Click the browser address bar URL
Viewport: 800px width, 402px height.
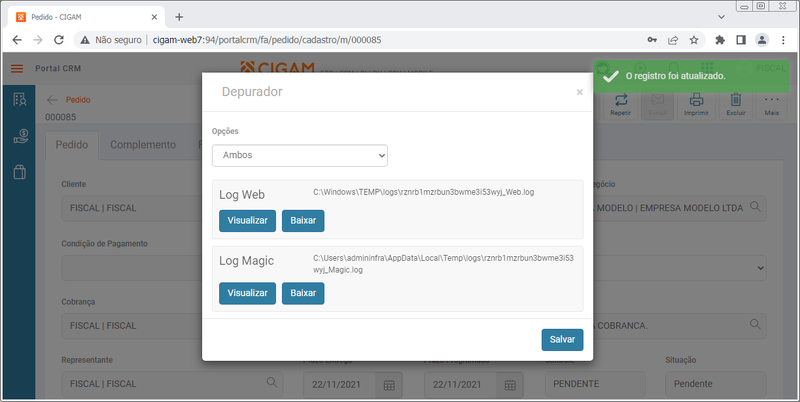pyautogui.click(x=267, y=40)
